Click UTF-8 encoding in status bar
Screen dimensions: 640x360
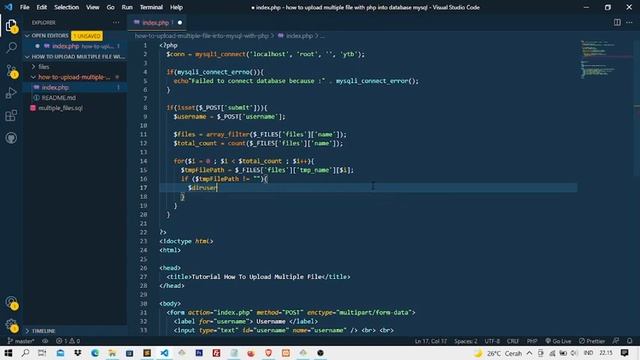tap(492, 341)
